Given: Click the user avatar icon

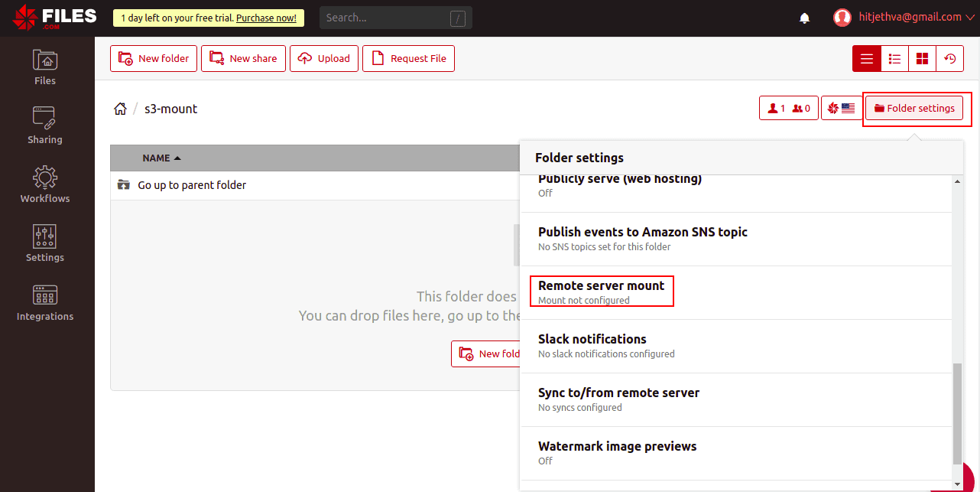Looking at the screenshot, I should (842, 18).
